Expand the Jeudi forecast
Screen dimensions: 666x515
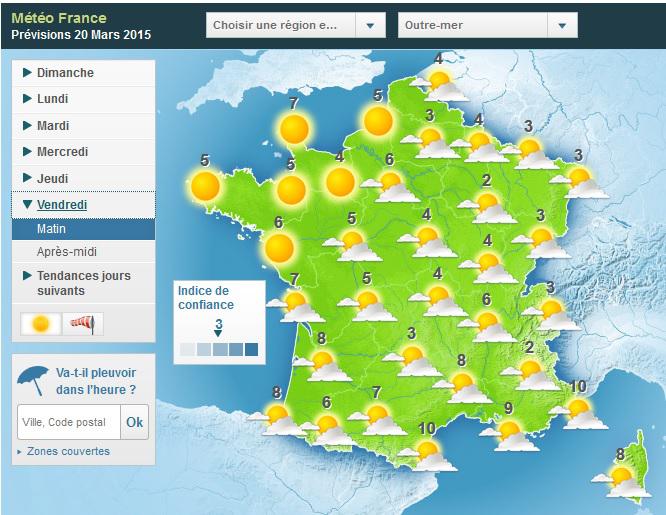[83, 178]
